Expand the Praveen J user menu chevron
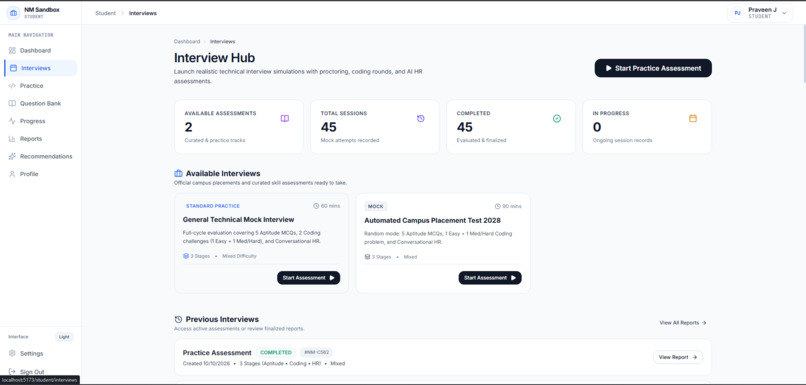The image size is (806, 385). [x=784, y=13]
